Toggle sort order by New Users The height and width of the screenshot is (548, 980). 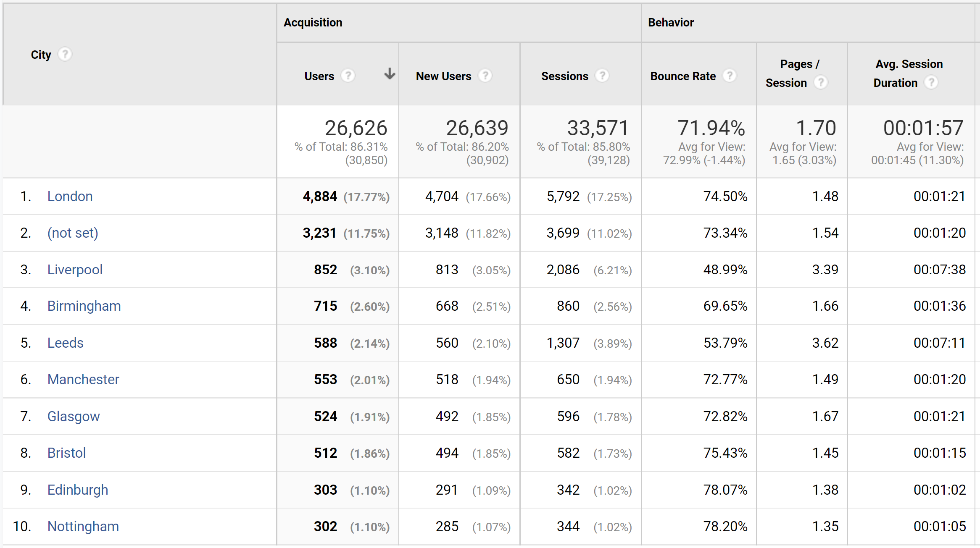click(x=444, y=76)
